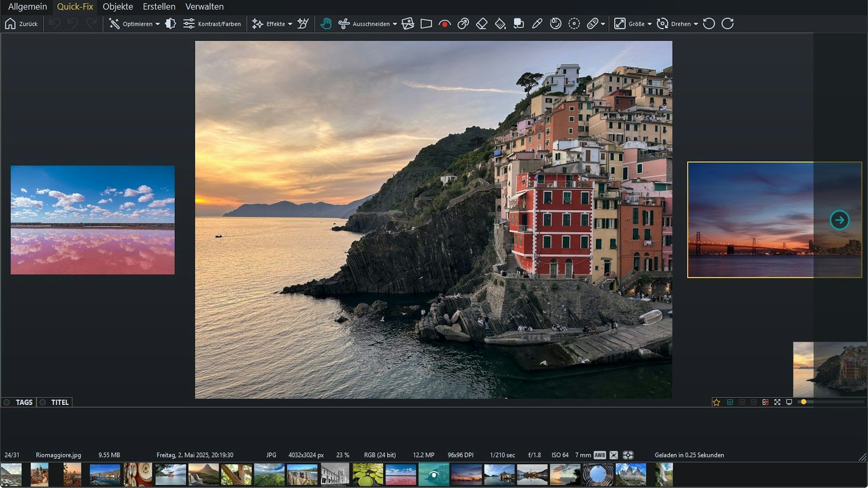Click the rotate right icon
Image resolution: width=868 pixels, height=488 pixels.
(728, 24)
